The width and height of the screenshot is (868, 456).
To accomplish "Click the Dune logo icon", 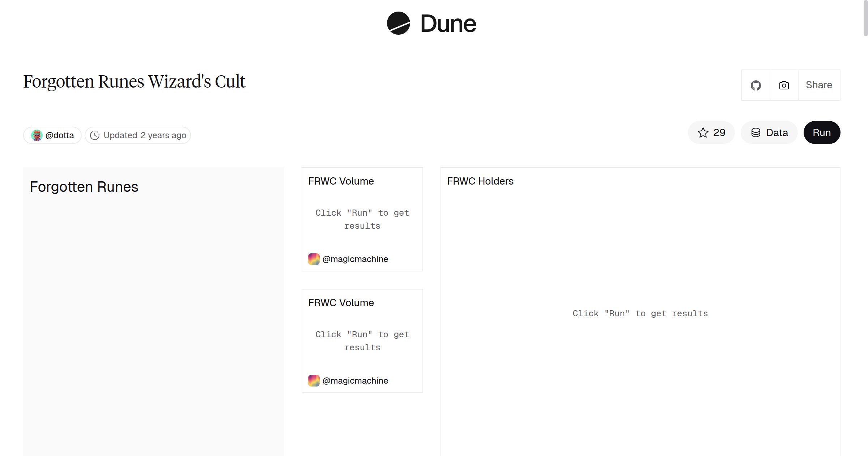I will 398,23.
